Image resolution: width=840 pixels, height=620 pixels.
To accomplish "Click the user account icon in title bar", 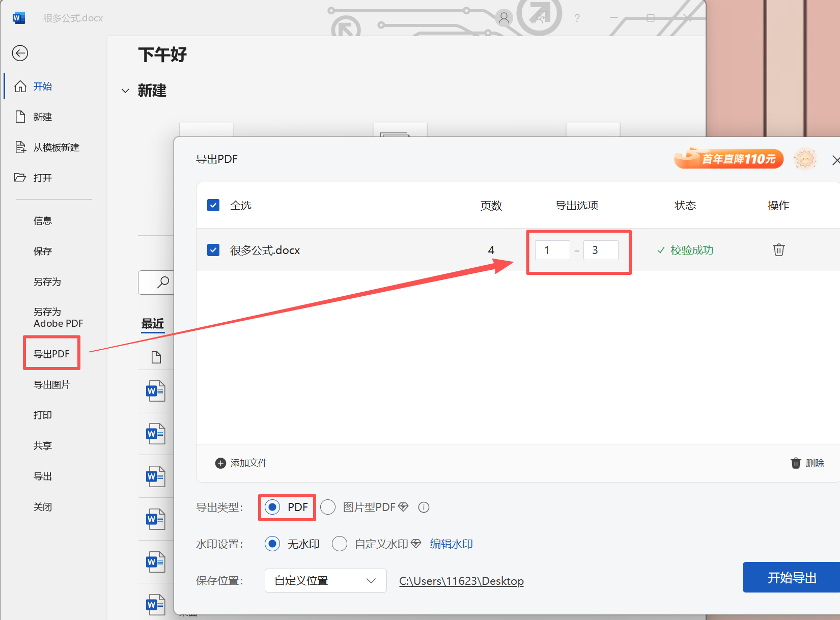I will point(503,17).
